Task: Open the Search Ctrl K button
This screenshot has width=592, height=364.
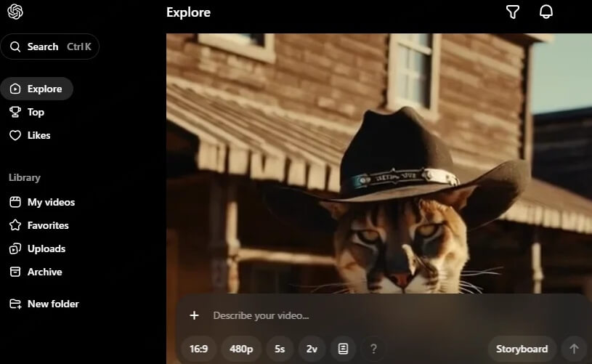Action: (x=50, y=46)
